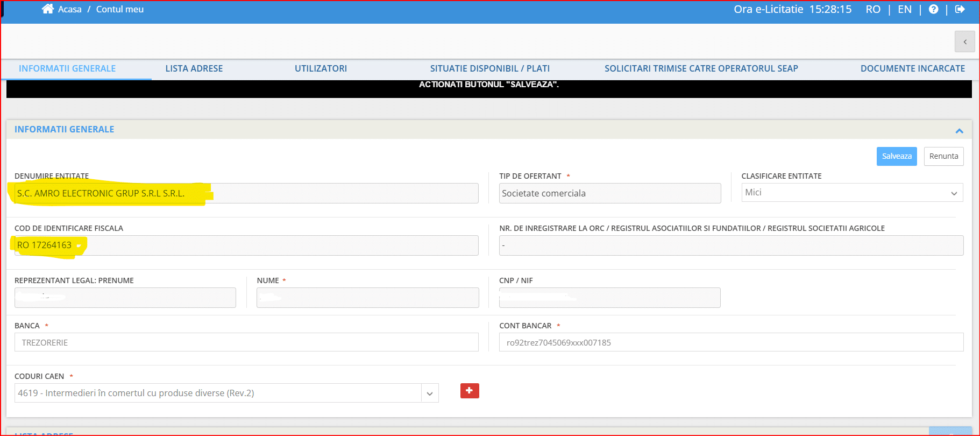Image resolution: width=980 pixels, height=436 pixels.
Task: Select the Documente Incarcate tab
Action: pyautogui.click(x=912, y=68)
